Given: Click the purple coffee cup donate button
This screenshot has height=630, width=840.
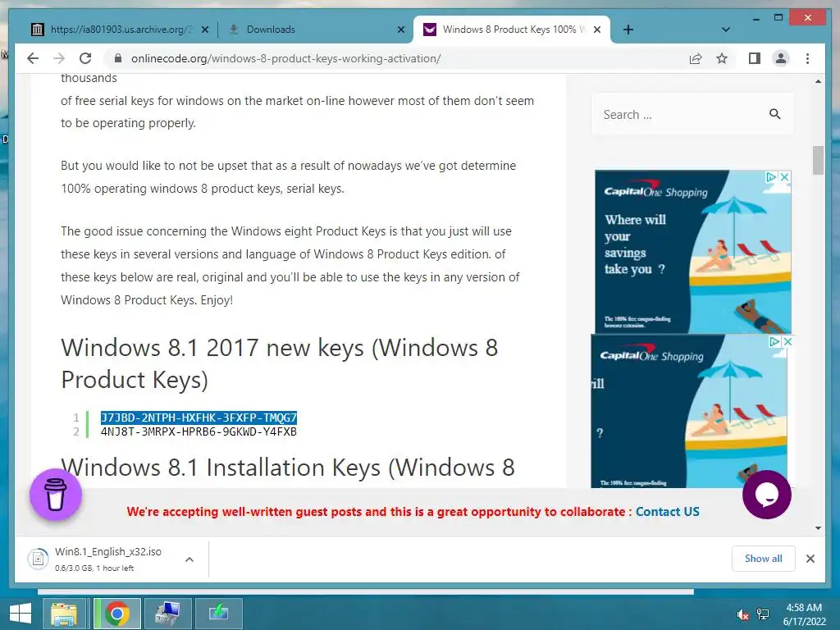Looking at the screenshot, I should click(56, 495).
